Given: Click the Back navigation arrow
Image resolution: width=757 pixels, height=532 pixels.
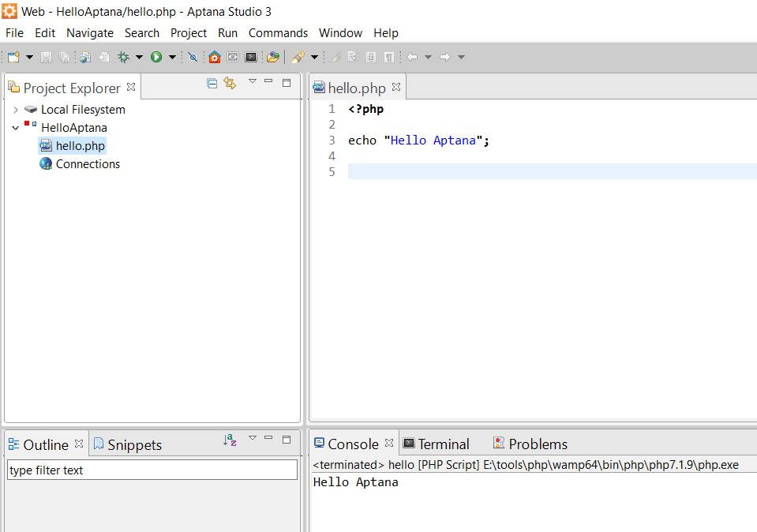Looking at the screenshot, I should [x=412, y=57].
